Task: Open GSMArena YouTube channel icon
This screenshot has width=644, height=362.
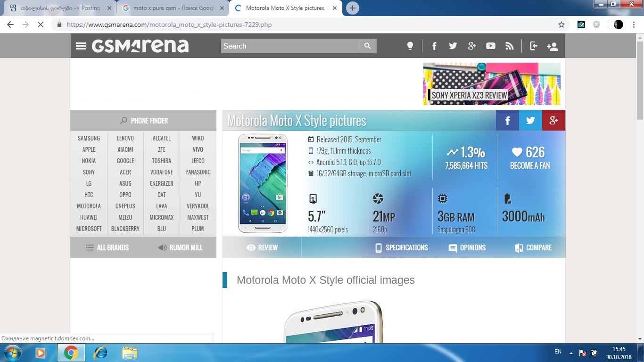Action: pos(491,46)
